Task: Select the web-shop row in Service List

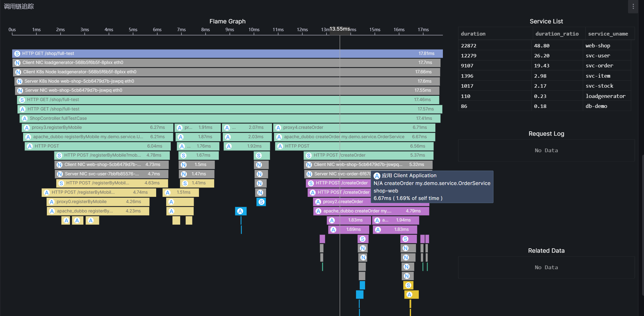Action: point(545,46)
